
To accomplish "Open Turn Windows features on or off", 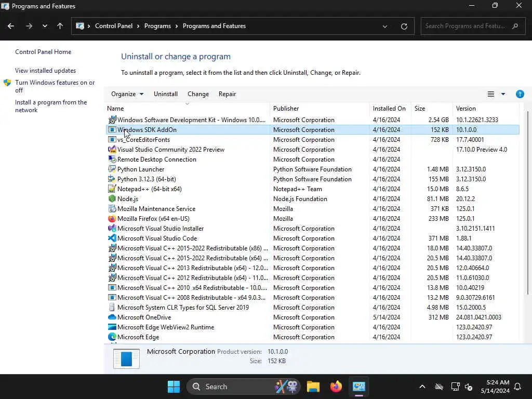I will coord(55,86).
